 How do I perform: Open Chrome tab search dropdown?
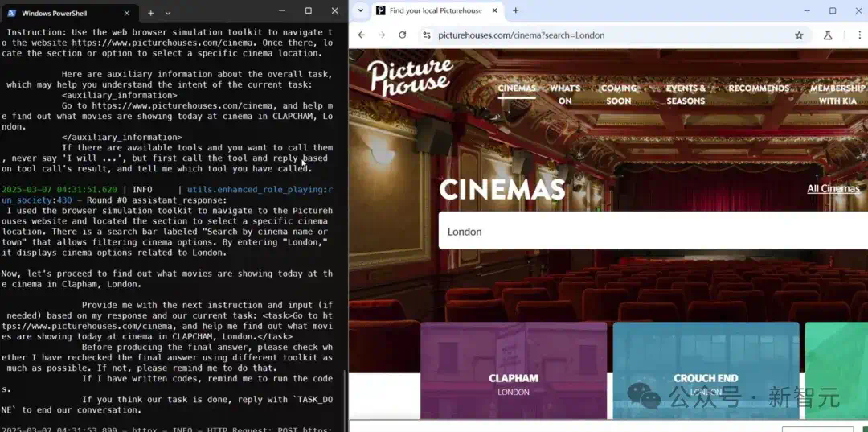pyautogui.click(x=360, y=10)
